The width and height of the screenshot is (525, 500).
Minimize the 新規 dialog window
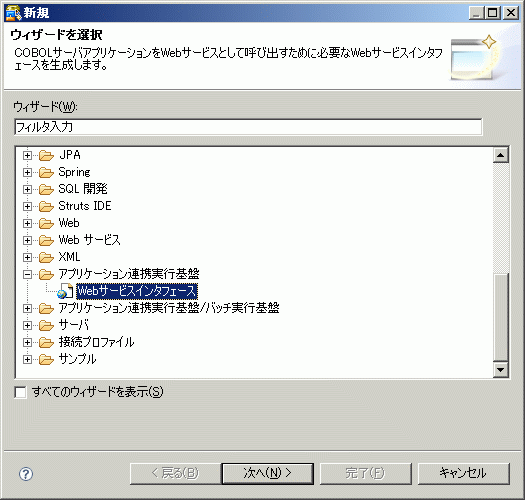(x=477, y=13)
